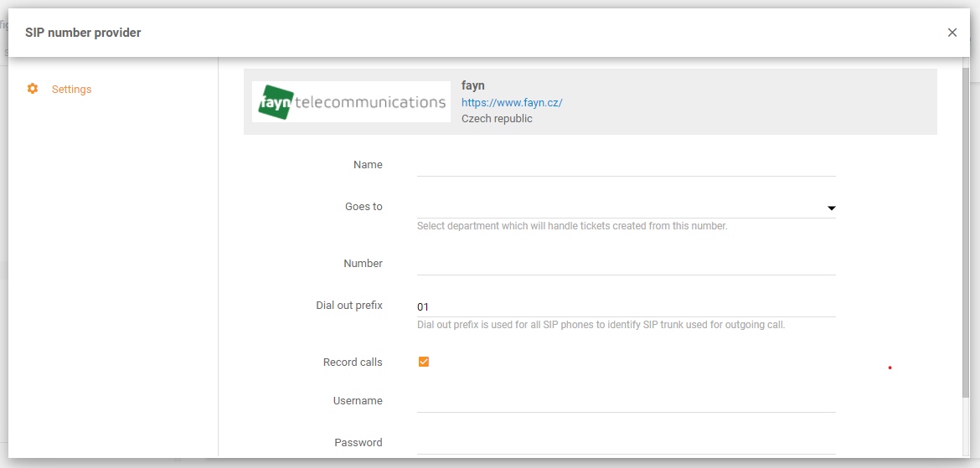Open the https://www.fayn.cz/ link
980x468 pixels.
pos(512,102)
